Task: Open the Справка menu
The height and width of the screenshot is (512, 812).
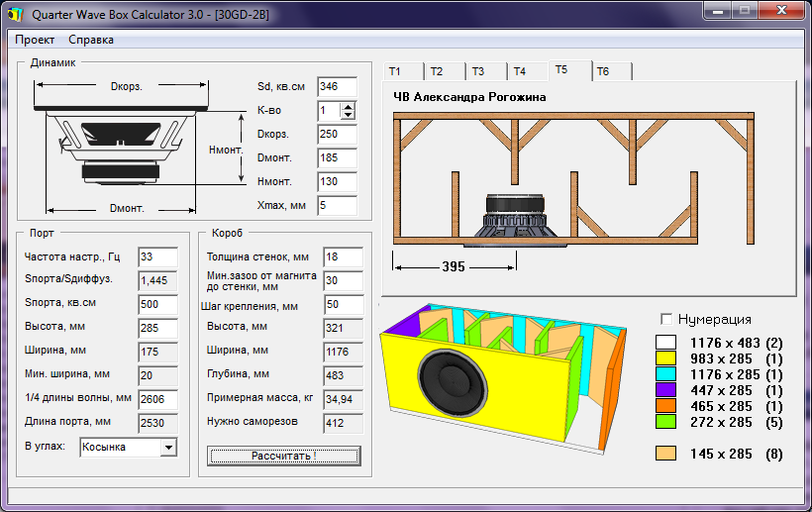Action: 91,40
